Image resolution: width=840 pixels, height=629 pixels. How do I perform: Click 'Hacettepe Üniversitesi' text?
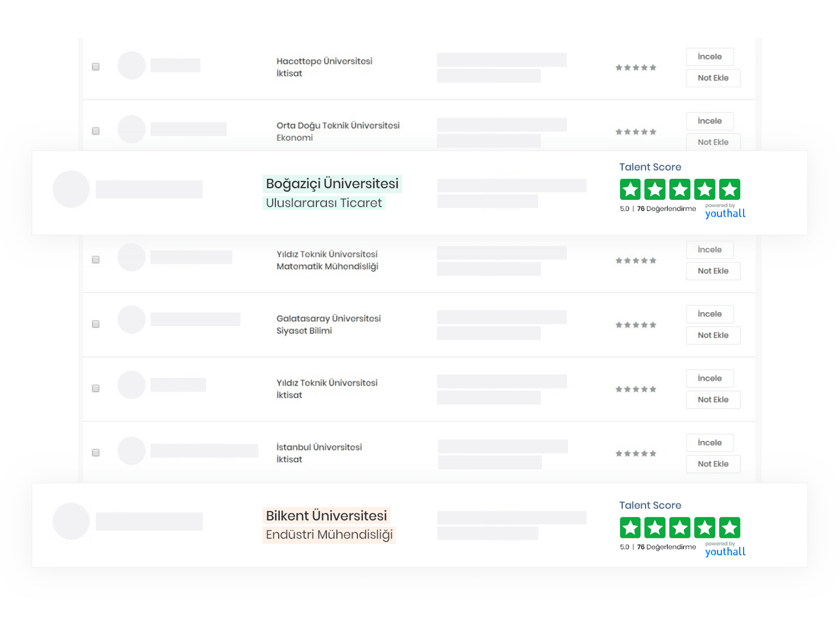[x=324, y=61]
